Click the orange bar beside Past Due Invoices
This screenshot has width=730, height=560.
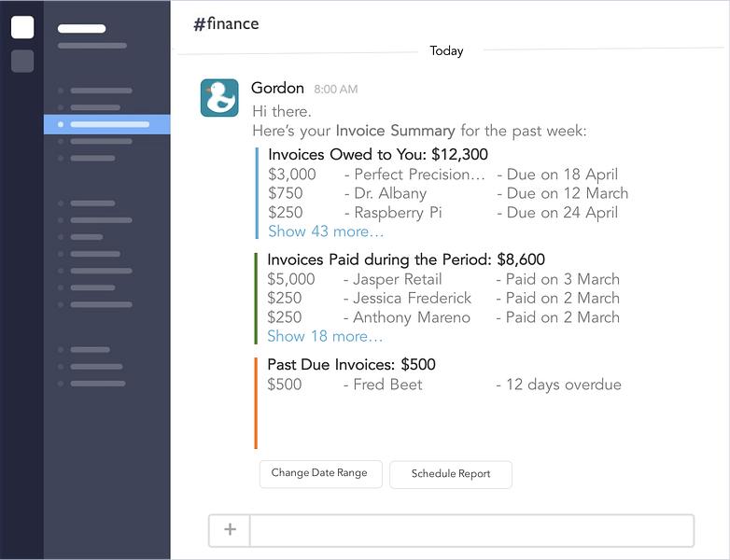(256, 402)
